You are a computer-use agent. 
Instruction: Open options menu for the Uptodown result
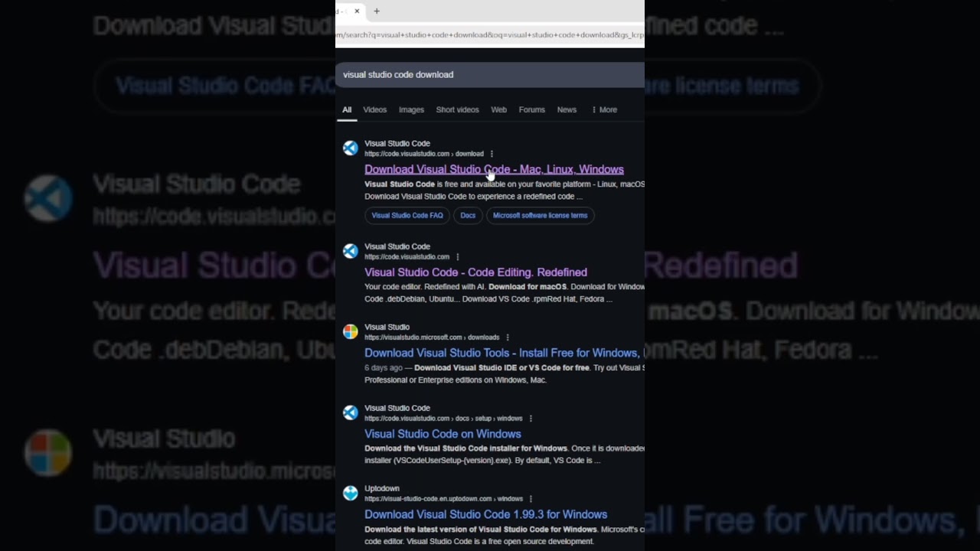point(531,499)
